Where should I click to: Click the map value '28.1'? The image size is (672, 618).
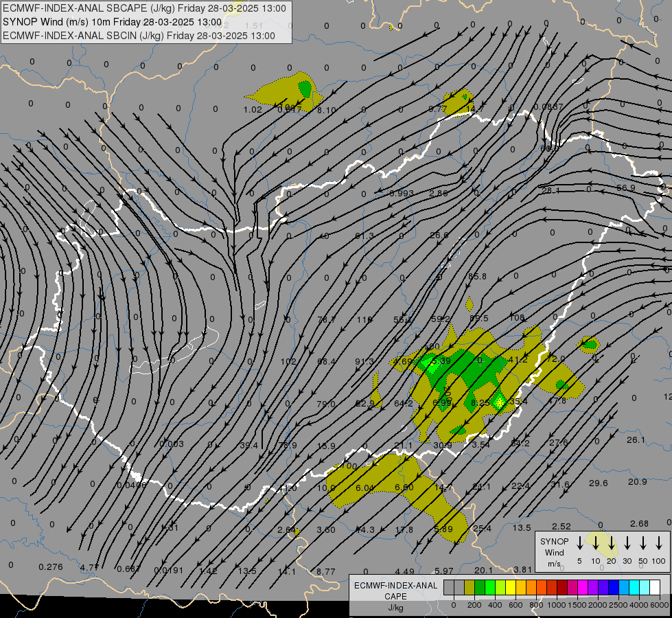coord(551,191)
